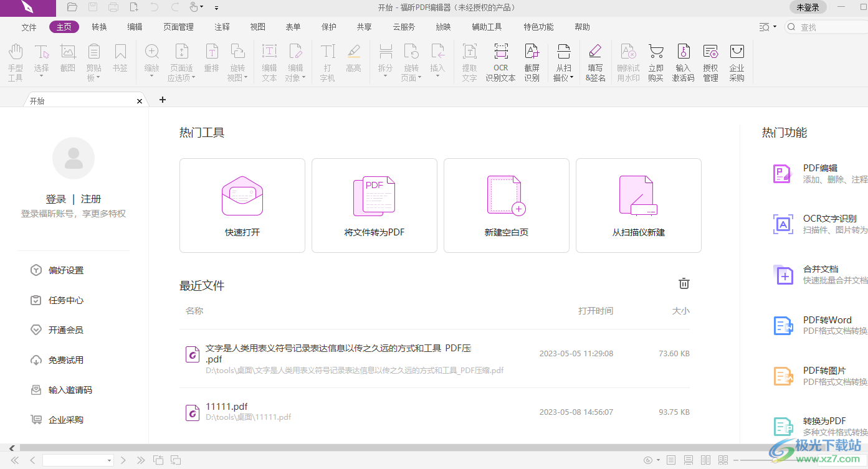Select the 打字机 typewriter tool
This screenshot has width=868, height=469.
[327, 62]
